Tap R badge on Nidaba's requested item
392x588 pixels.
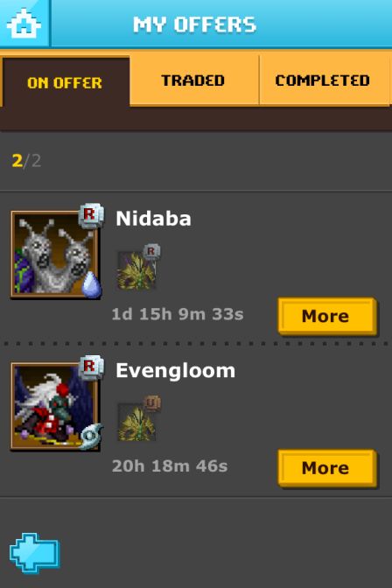pos(151,252)
